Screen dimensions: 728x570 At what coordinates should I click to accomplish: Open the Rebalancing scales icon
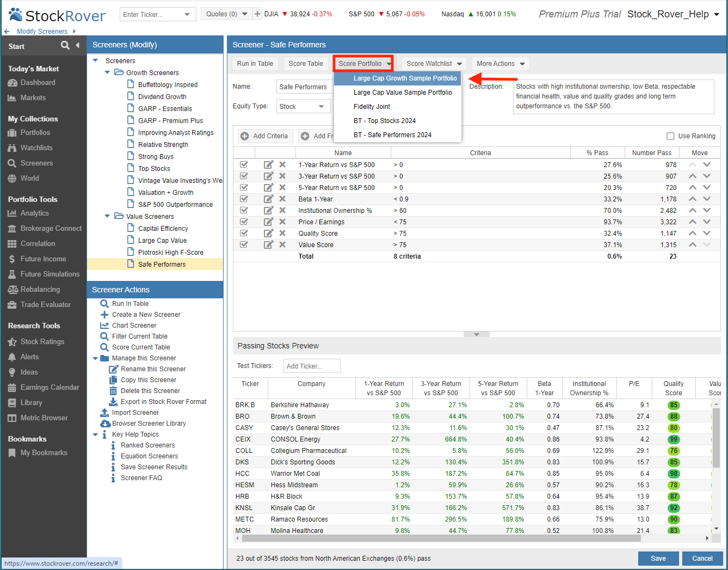(13, 290)
